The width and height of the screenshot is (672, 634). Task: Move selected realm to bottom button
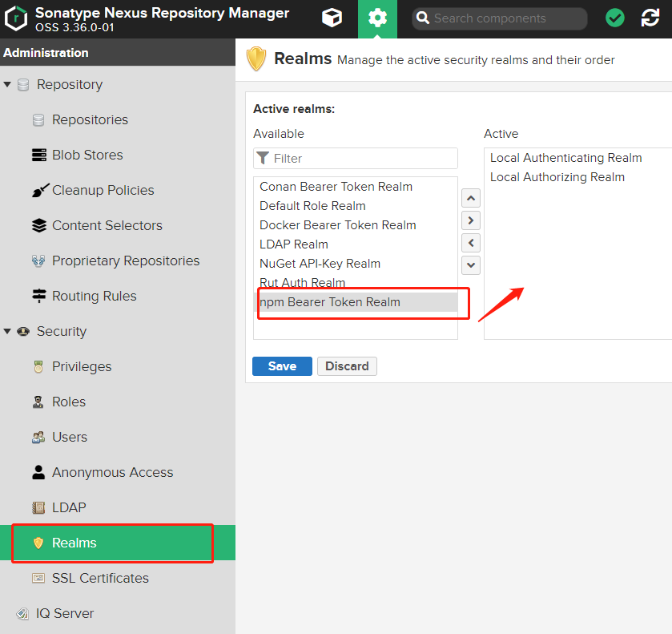[x=471, y=265]
